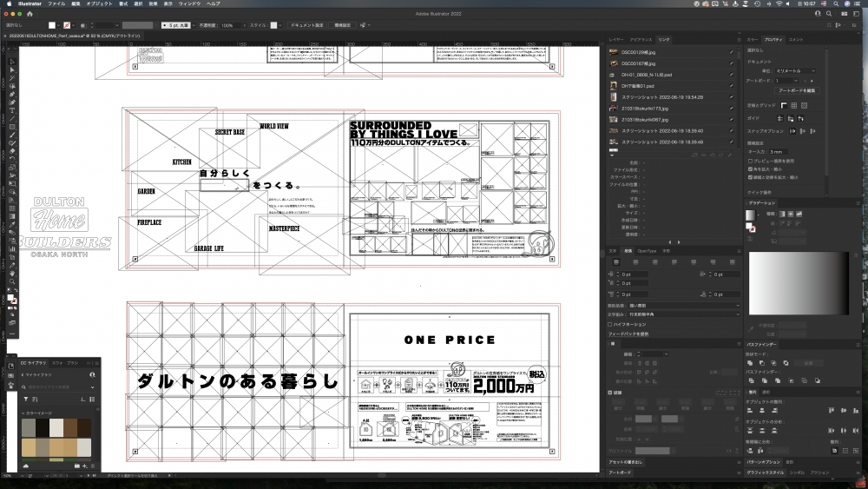
Task: Click the ドキュメント設定 button
Action: (x=306, y=25)
